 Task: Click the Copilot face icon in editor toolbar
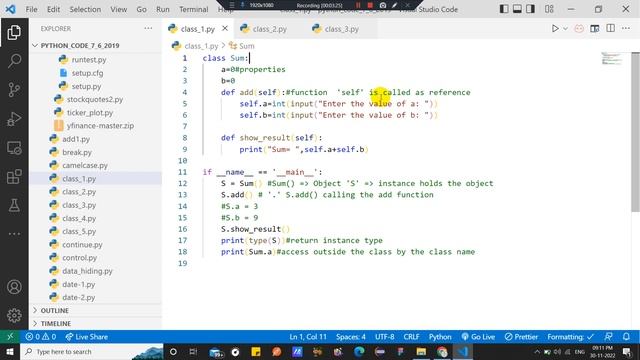(x=579, y=29)
